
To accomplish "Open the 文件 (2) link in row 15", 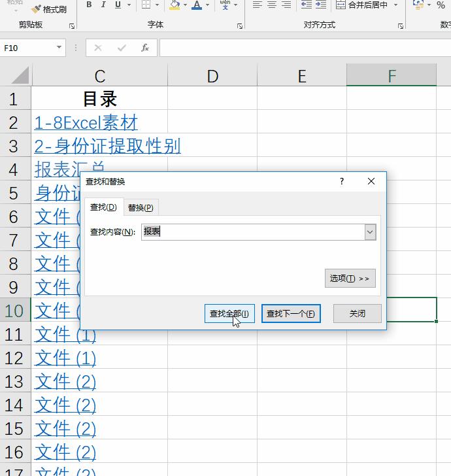I will 65,429.
